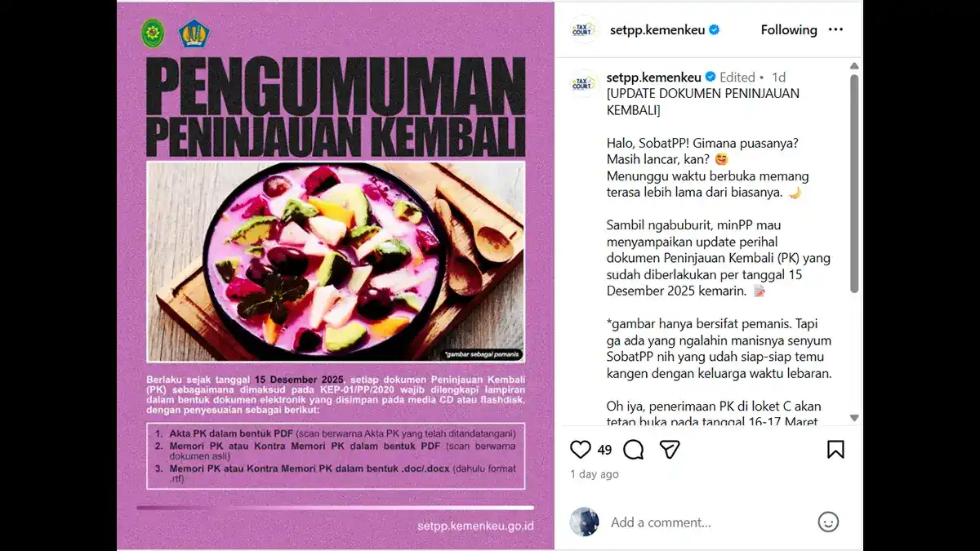Like the post with the heart icon
This screenshot has width=980, height=551.
pyautogui.click(x=581, y=450)
